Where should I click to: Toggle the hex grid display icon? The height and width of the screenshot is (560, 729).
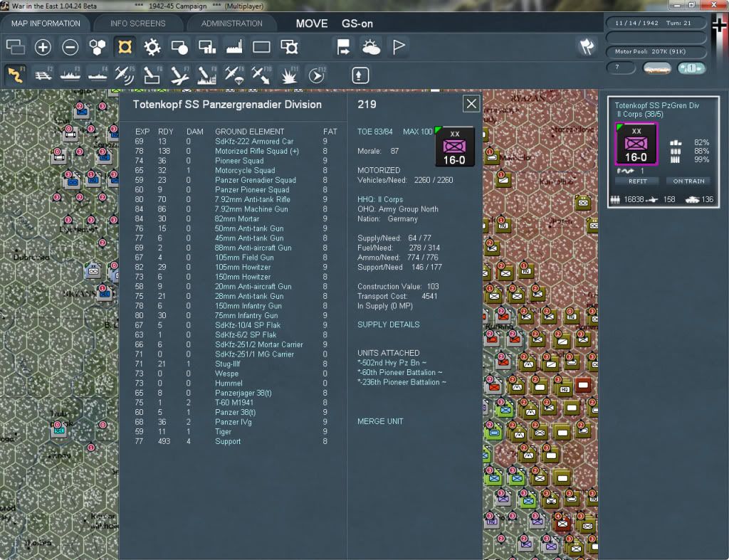point(97,47)
